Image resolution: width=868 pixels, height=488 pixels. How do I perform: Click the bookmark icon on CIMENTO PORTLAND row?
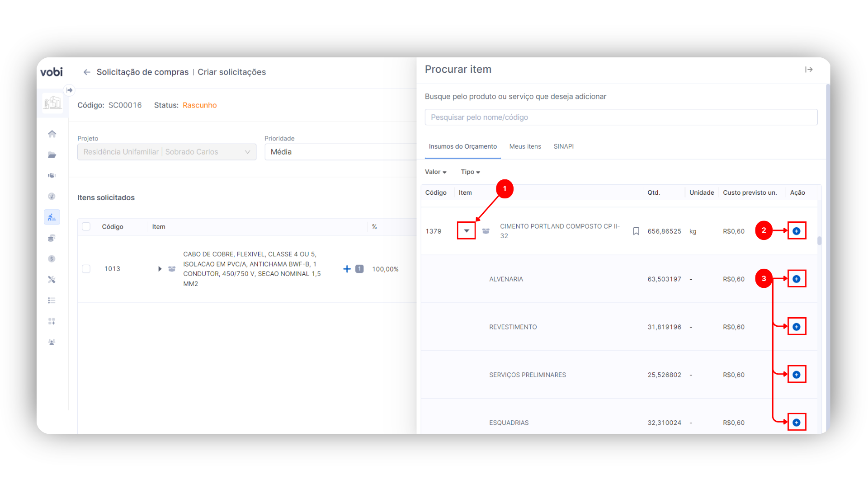[636, 231]
